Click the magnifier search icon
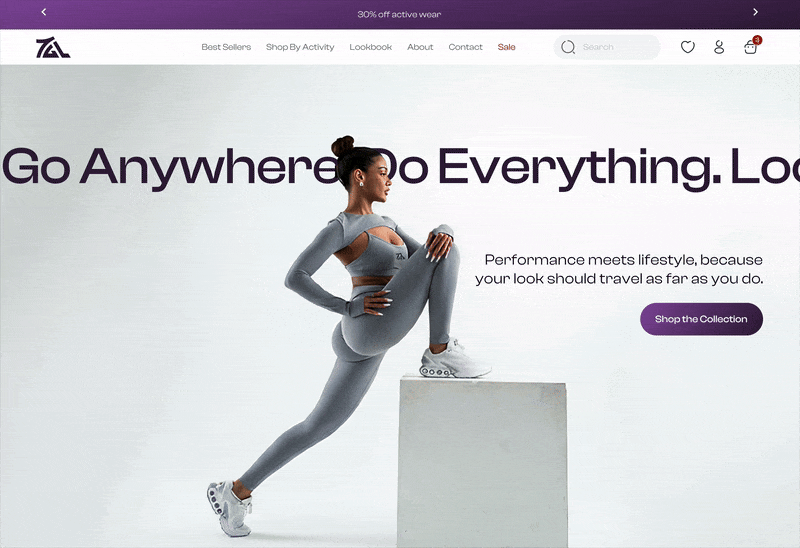800x548 pixels. click(568, 47)
